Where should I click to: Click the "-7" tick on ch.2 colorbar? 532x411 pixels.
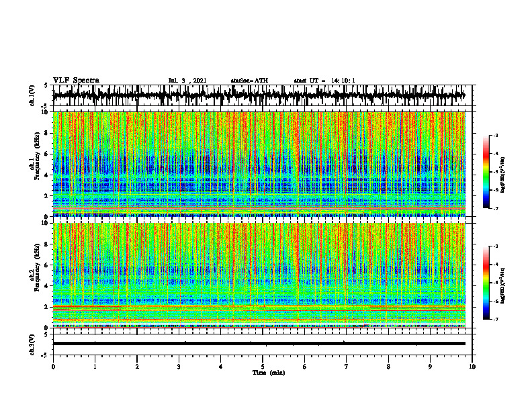click(x=495, y=319)
